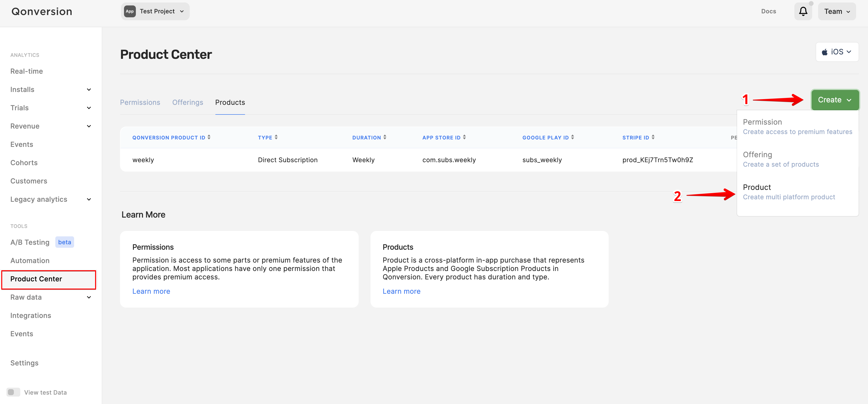Open Learn more under Permissions card
This screenshot has width=868, height=404.
point(151,291)
